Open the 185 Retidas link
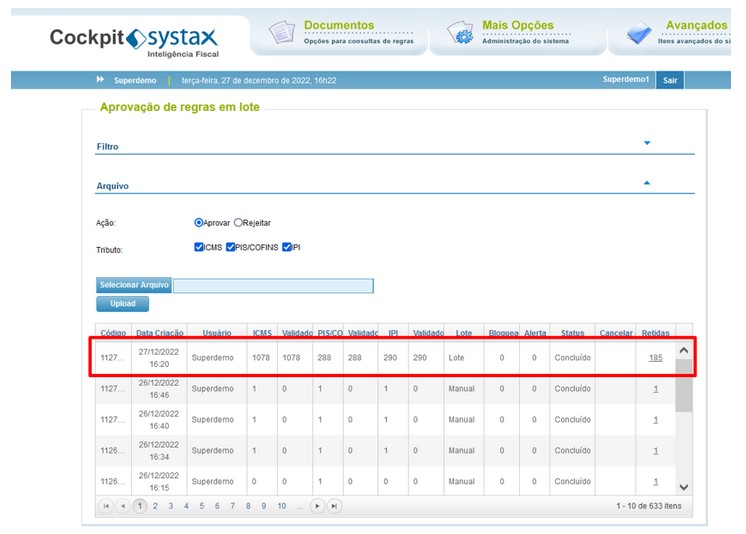 pyautogui.click(x=656, y=358)
